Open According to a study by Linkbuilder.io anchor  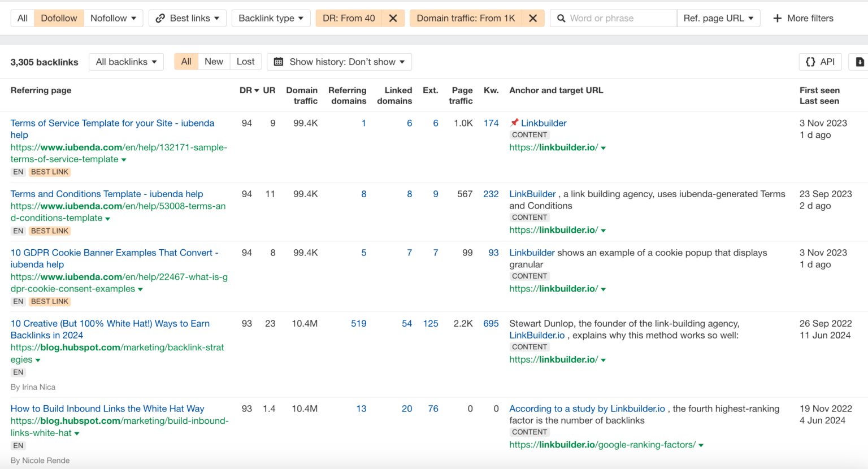coord(587,409)
